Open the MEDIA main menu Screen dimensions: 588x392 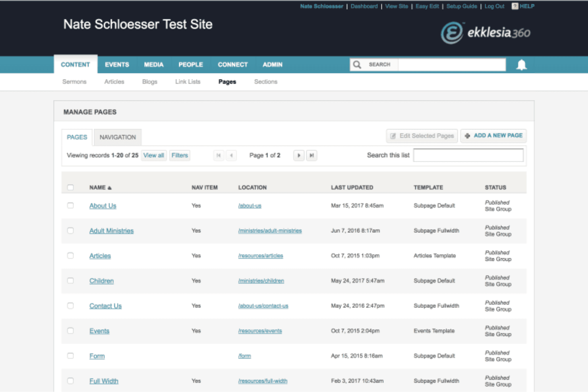[x=154, y=64]
